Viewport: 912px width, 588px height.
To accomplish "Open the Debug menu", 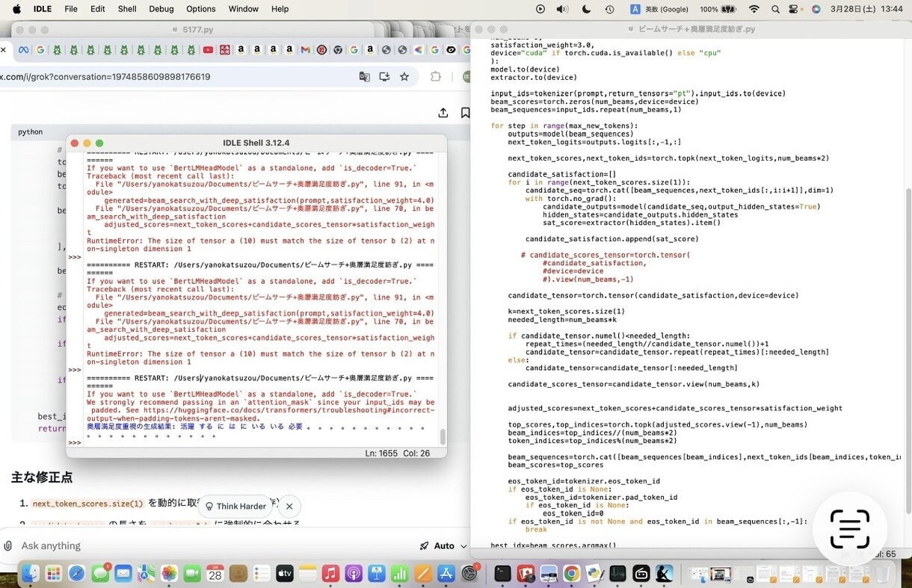I will (161, 9).
